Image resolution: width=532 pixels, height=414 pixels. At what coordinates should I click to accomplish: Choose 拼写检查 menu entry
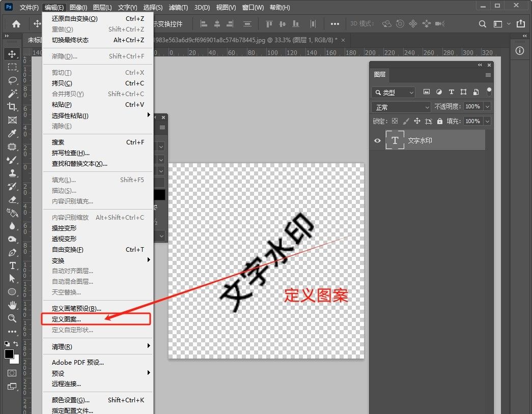98,153
